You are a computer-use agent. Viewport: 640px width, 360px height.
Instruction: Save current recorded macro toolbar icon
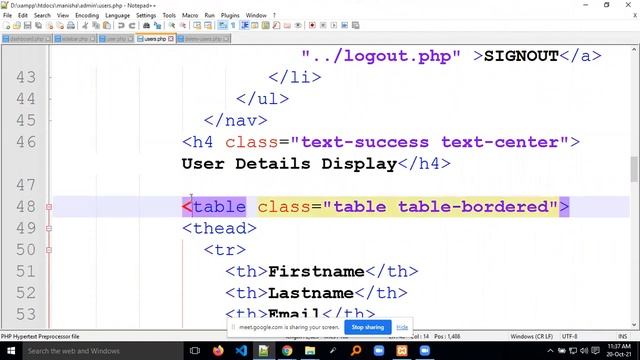point(356,25)
